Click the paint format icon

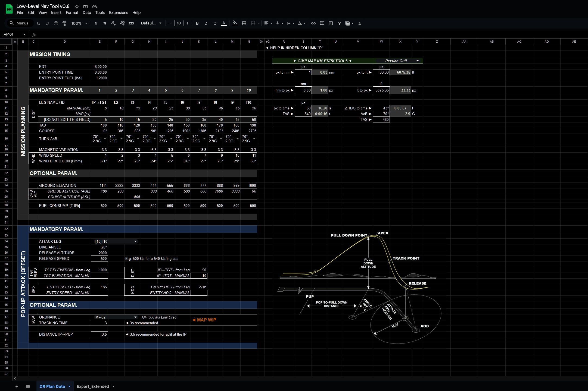(64, 23)
